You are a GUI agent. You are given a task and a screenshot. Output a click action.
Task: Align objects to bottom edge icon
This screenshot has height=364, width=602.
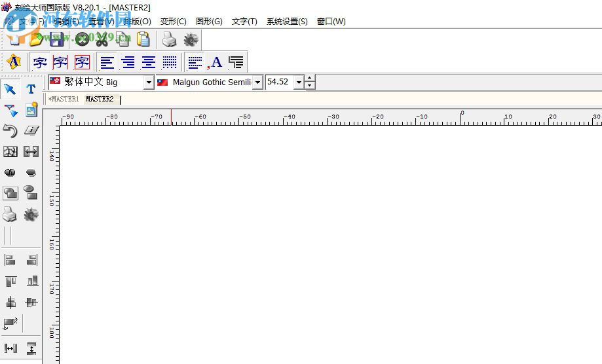(32, 281)
